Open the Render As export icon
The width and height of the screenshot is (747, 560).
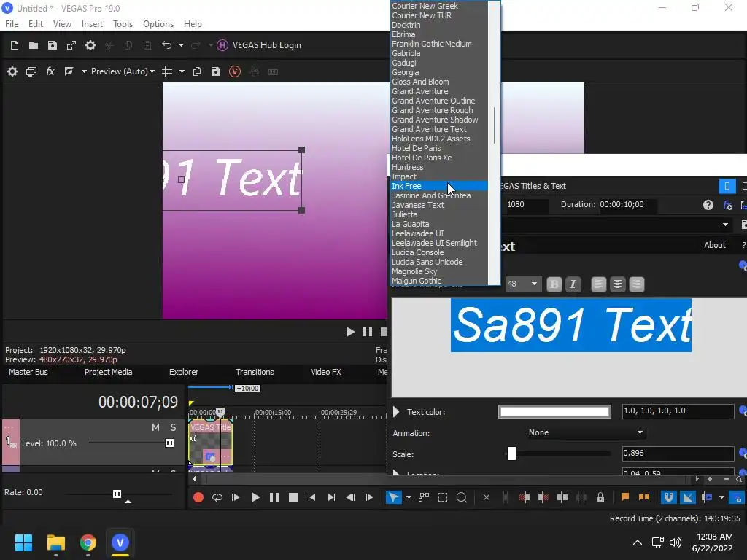[x=71, y=45]
